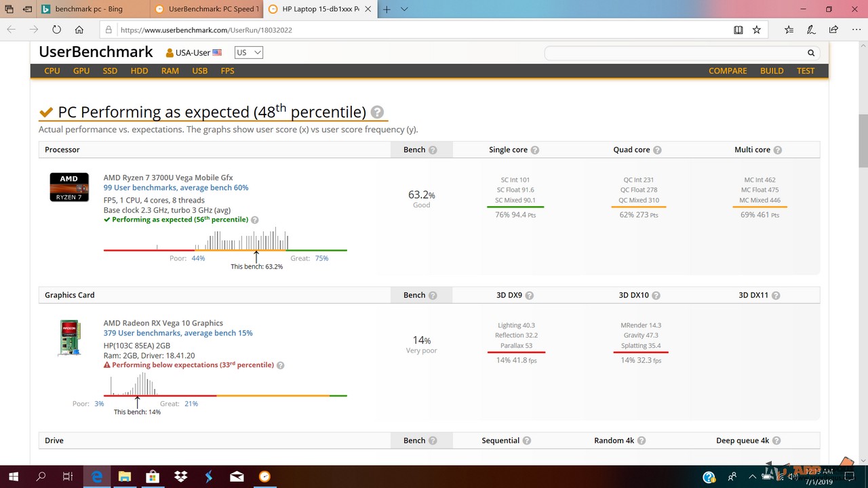Open help icon beside Random 4k
The image size is (868, 488).
641,441
